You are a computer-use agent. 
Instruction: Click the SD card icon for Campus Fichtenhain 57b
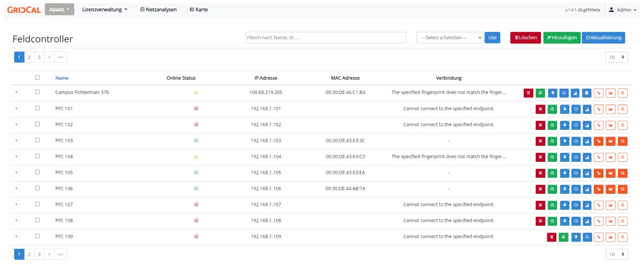click(x=586, y=93)
